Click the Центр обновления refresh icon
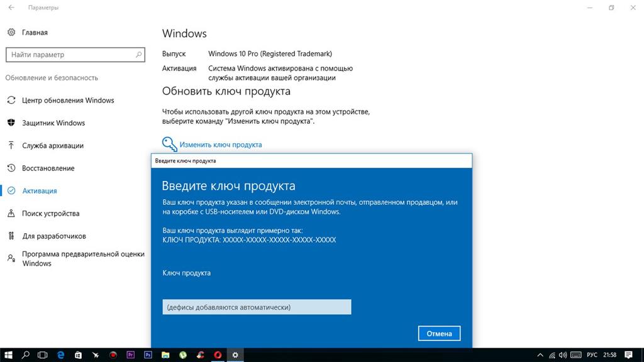Screen dimensions: 644x362 (11, 100)
